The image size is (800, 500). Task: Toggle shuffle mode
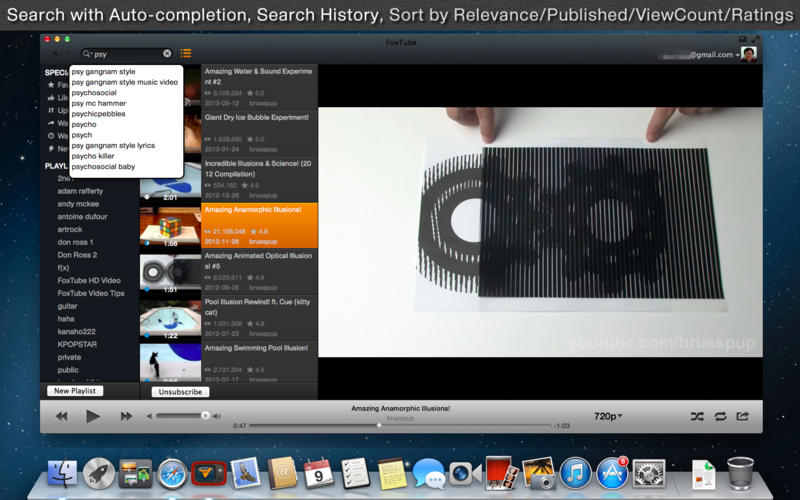[x=697, y=416]
